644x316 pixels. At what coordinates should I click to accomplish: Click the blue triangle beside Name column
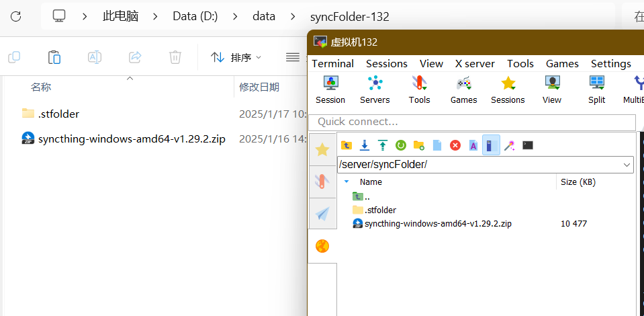(347, 182)
